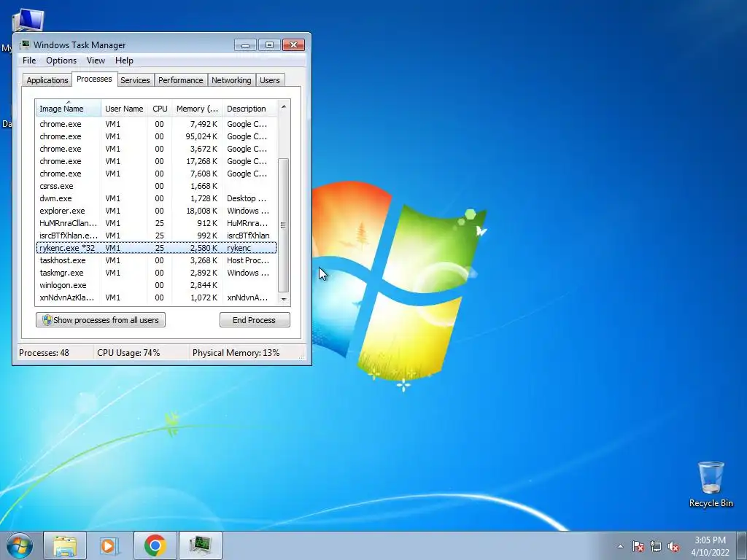Open the File menu
Viewport: 747px width, 560px height.
tap(29, 61)
